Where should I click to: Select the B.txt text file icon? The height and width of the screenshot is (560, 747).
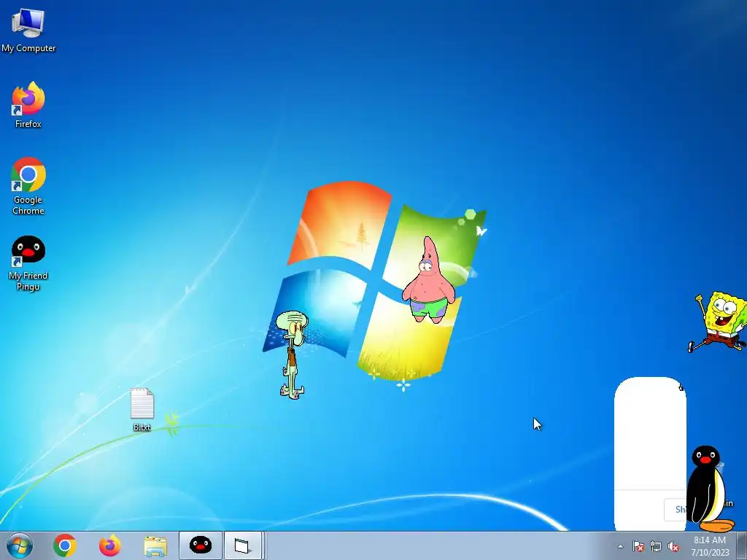142,410
